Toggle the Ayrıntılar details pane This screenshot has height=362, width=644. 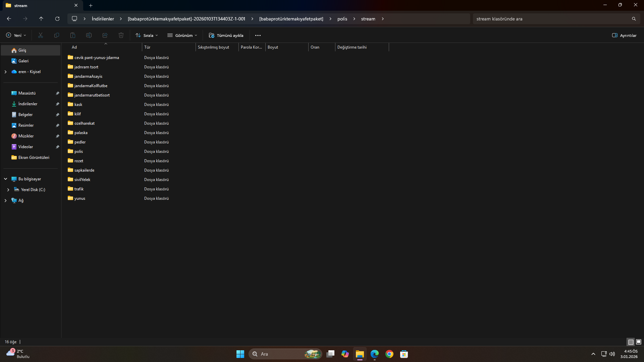[624, 35]
